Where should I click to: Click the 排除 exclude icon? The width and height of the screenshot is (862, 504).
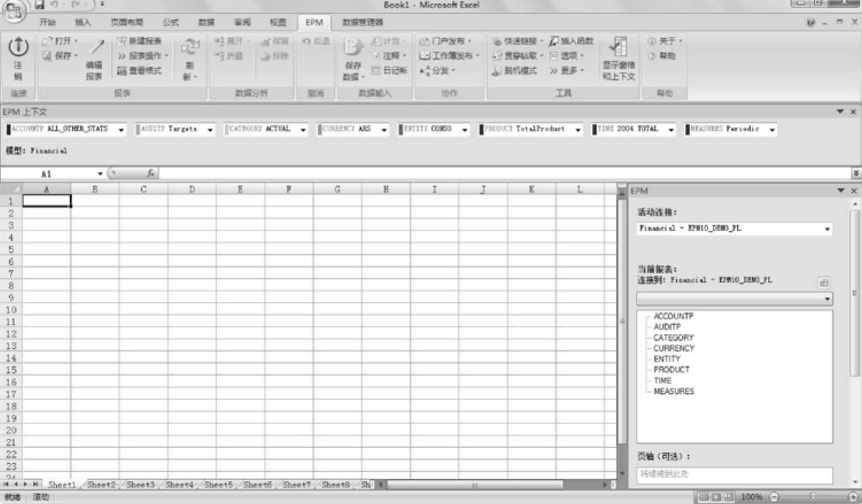[265, 56]
